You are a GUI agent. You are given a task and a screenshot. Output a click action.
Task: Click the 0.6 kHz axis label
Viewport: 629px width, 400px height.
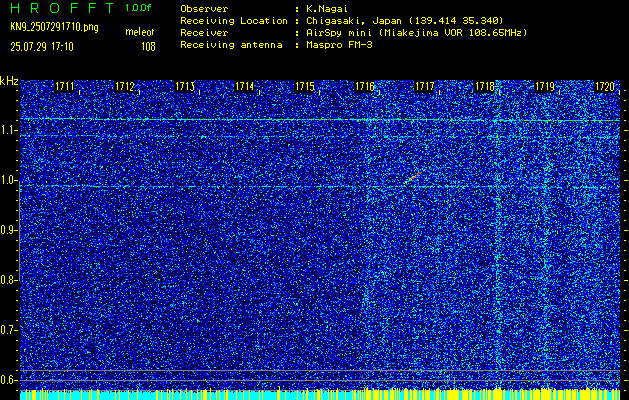[x=7, y=380]
